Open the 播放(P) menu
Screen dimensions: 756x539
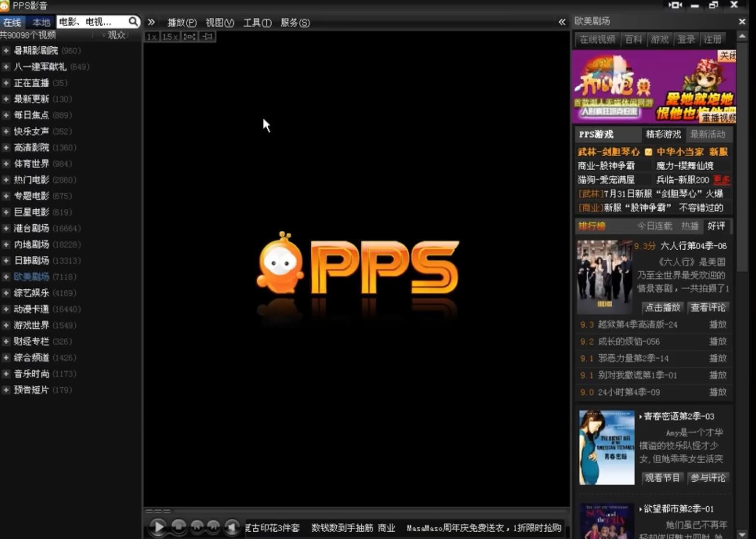pos(182,23)
